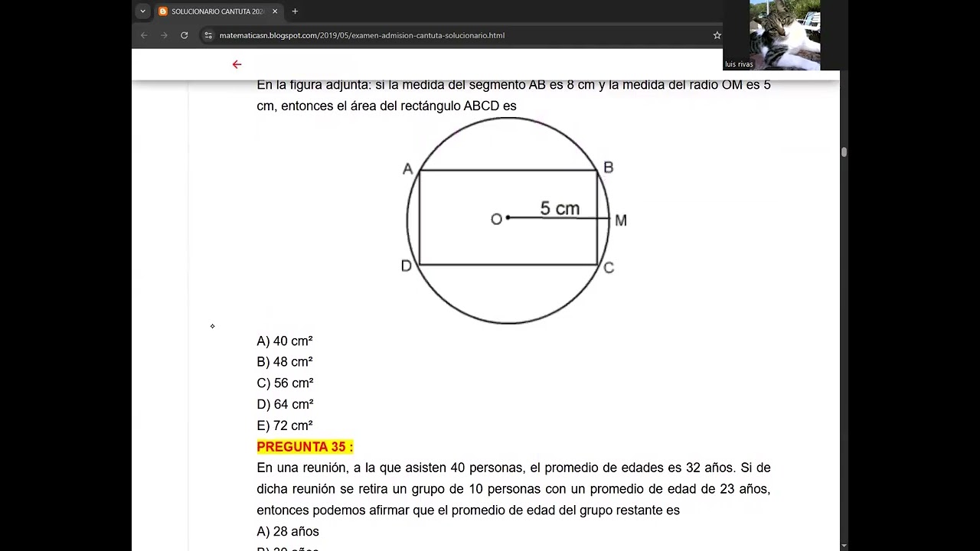Select answer option E) 72 cm²
This screenshot has width=980, height=551.
point(285,425)
